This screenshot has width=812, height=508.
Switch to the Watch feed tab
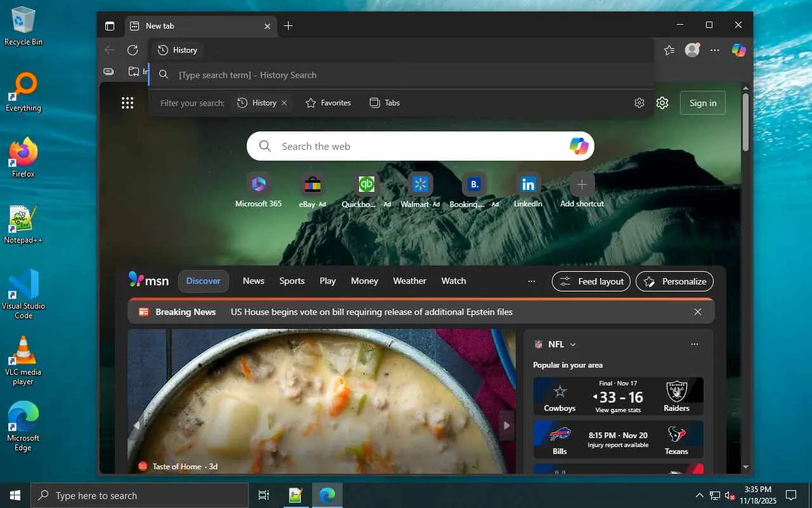[454, 281]
